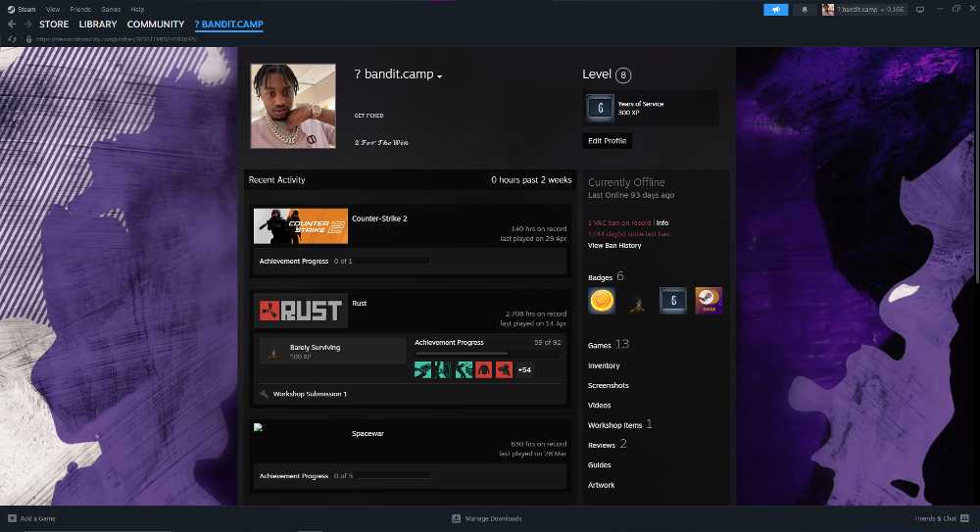980x532 pixels.
Task: Open the Rust logo banner image
Action: 301,311
